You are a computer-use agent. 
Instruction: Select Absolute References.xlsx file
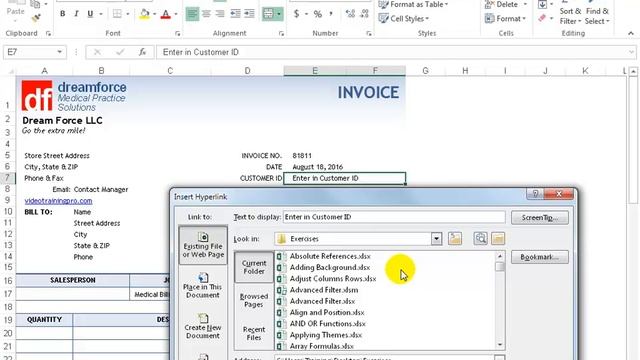(x=330, y=256)
